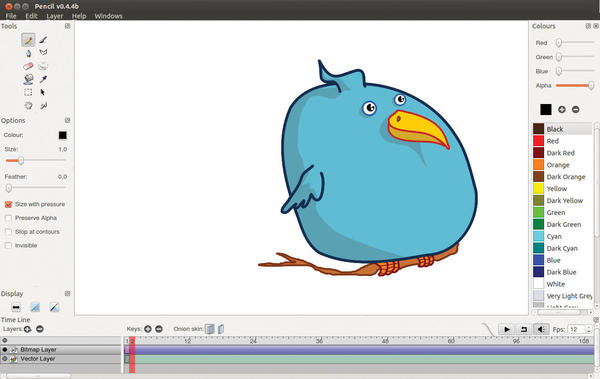This screenshot has width=600, height=379.
Task: Enable the Preserve Alpha checkbox
Action: click(x=8, y=218)
